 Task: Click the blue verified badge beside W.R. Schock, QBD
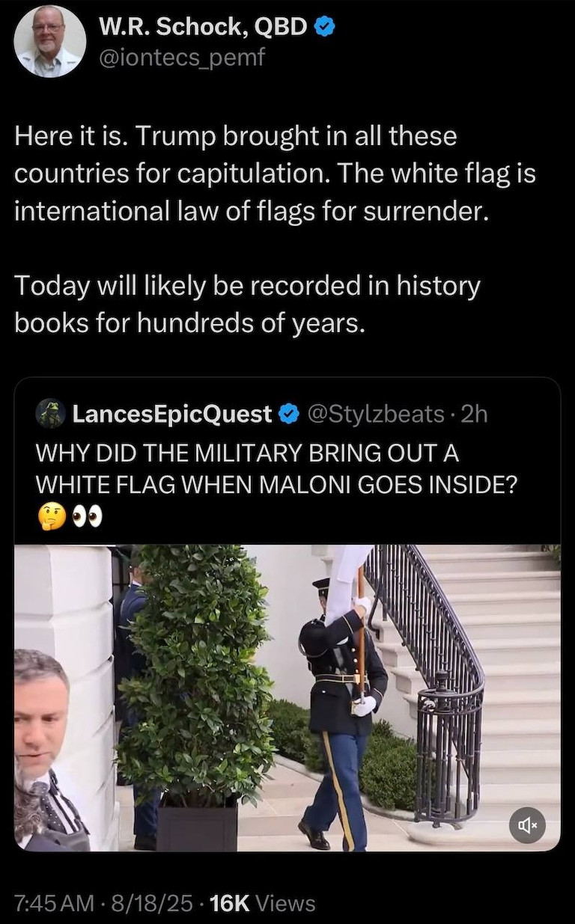(x=323, y=28)
